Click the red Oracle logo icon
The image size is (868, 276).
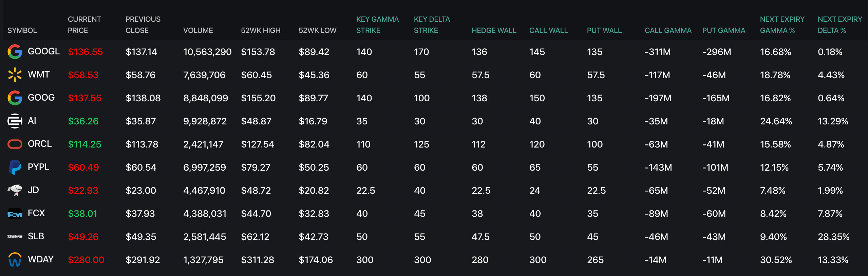[x=15, y=144]
